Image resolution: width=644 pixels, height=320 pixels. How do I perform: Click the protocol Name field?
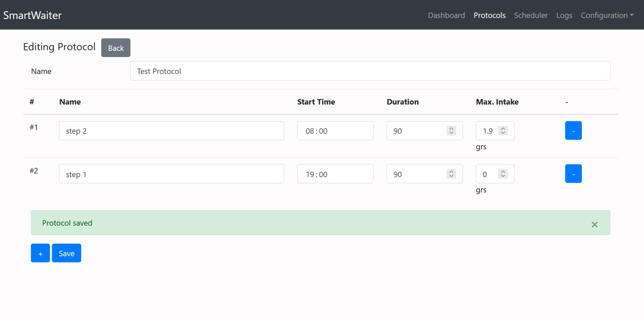pos(370,71)
